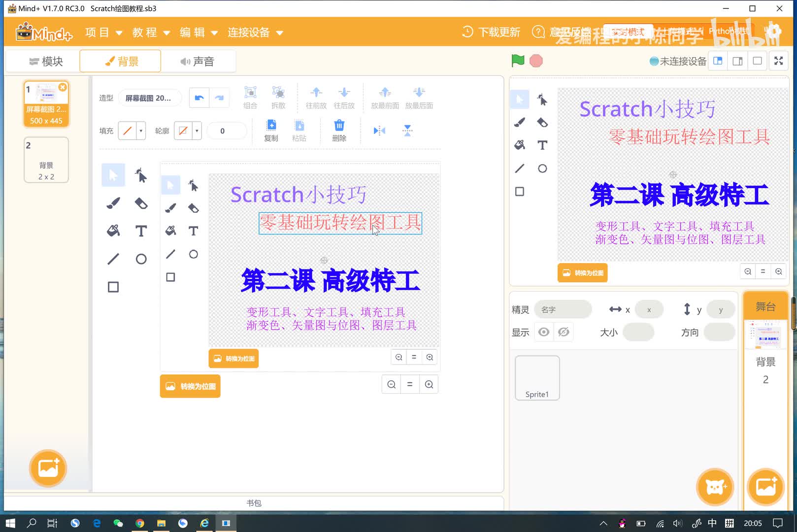The height and width of the screenshot is (532, 797).
Task: Reset zoom with the outermost equals button
Action: pos(409,384)
